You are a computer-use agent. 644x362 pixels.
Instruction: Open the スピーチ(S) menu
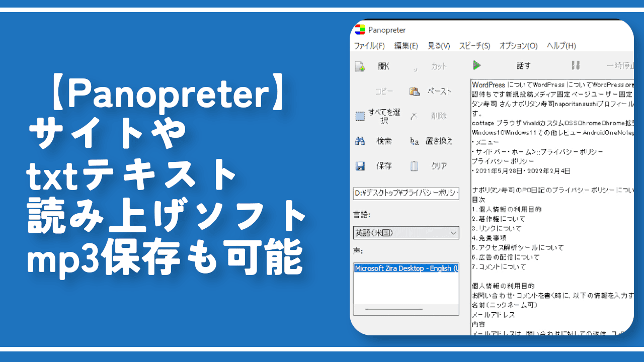tap(474, 46)
